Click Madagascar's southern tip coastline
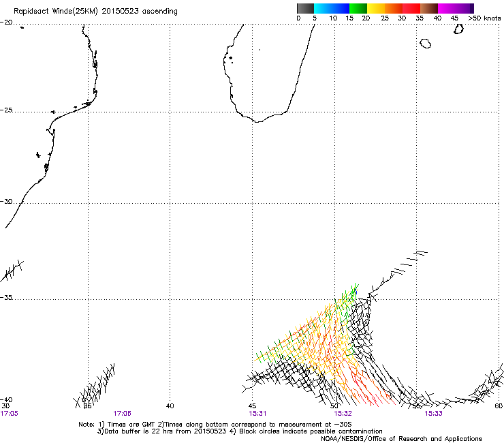Viewport: 504px width, 443px height. (259, 121)
